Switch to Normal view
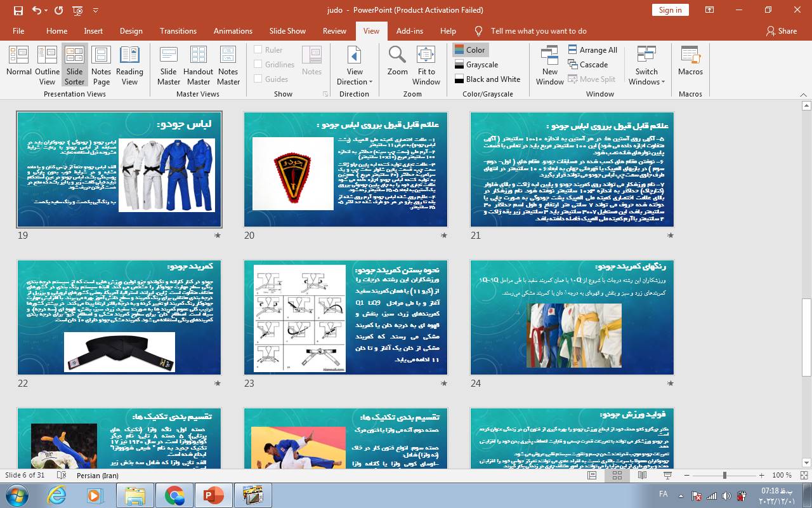Image resolution: width=812 pixels, height=508 pixels. coord(19,62)
